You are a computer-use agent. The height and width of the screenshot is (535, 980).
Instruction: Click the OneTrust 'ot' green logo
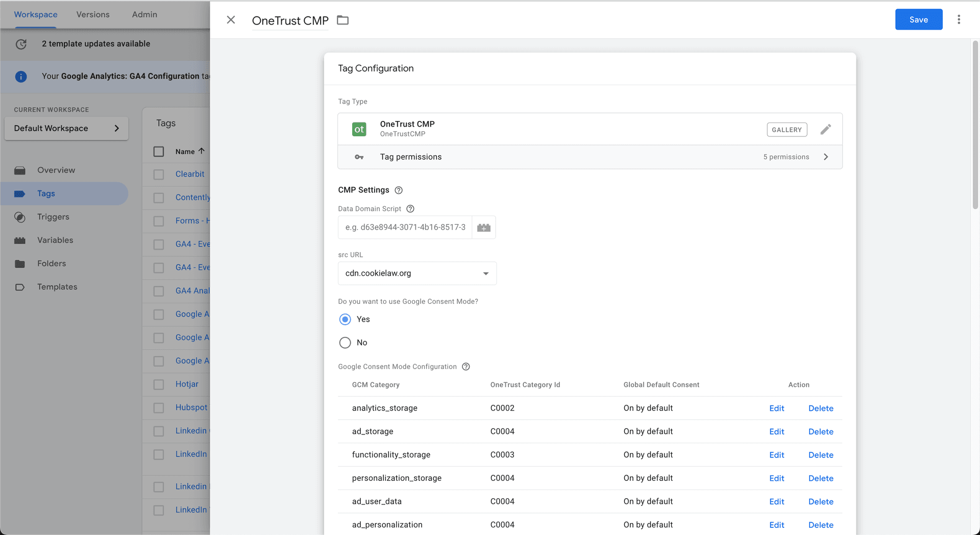[359, 129]
